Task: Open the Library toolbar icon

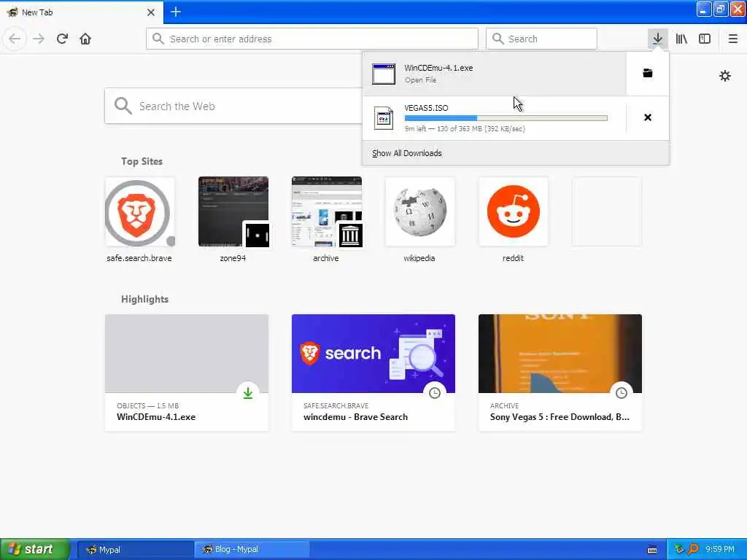Action: click(681, 39)
